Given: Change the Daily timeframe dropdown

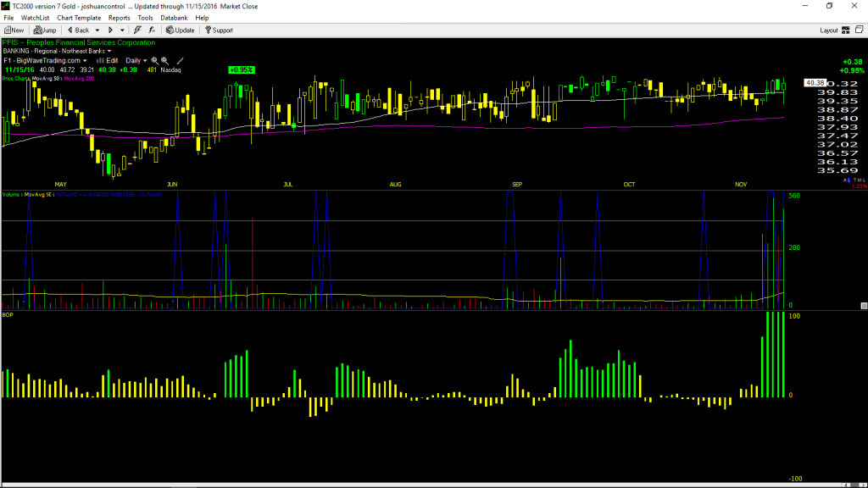Looking at the screenshot, I should 136,61.
